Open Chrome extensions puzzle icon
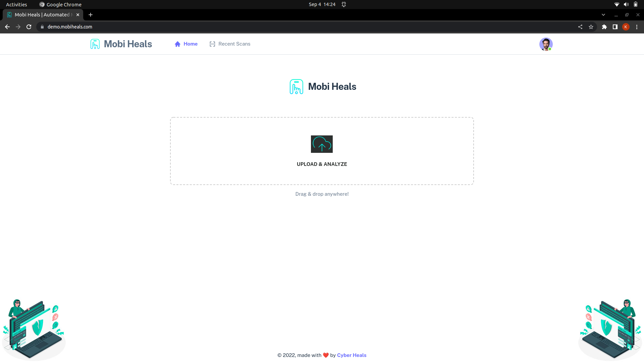644x362 pixels. click(x=604, y=27)
